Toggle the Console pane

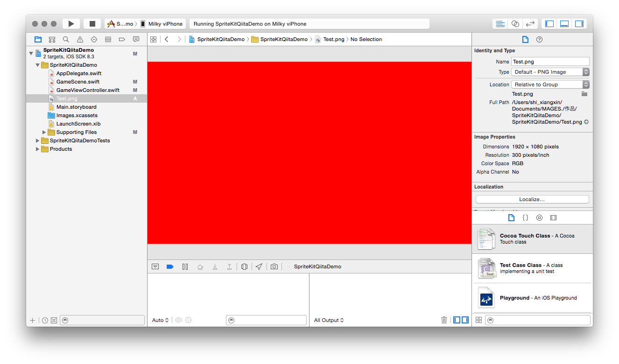[465, 320]
